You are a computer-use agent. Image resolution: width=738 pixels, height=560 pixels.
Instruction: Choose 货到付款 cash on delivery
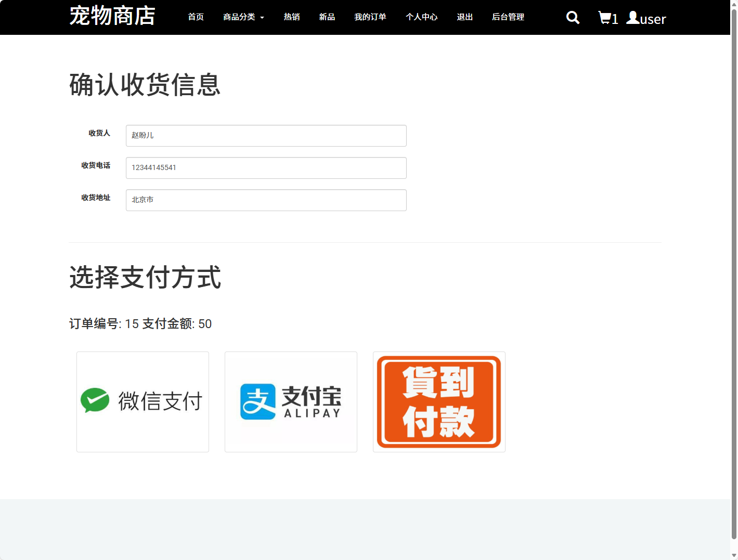[438, 401]
